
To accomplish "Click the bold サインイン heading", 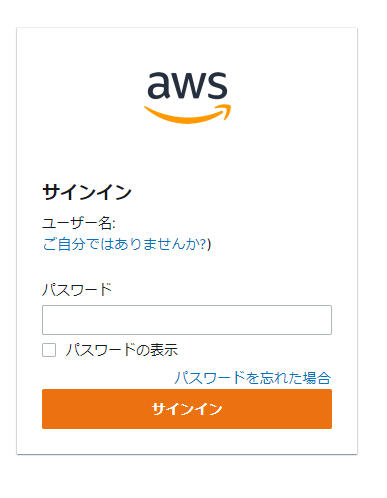I will [x=87, y=192].
